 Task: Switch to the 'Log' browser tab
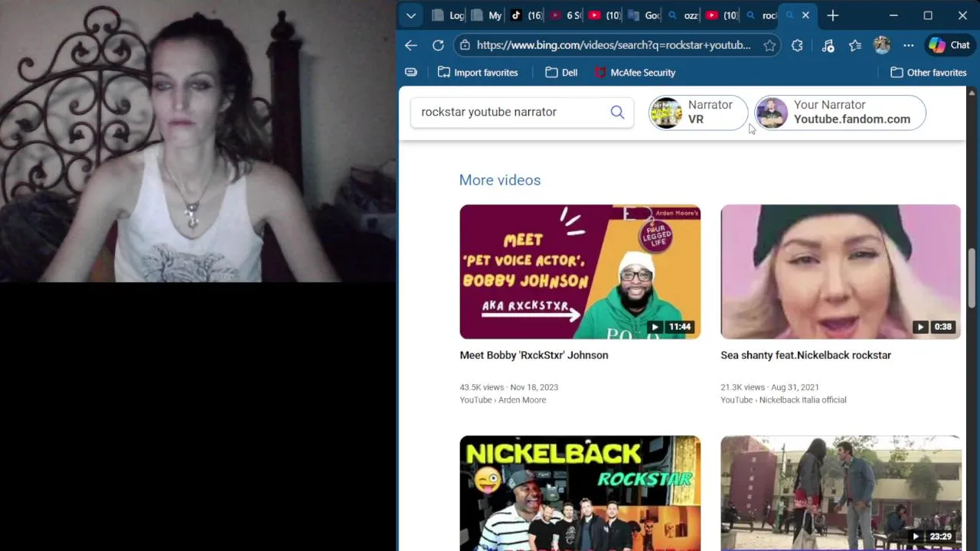449,15
